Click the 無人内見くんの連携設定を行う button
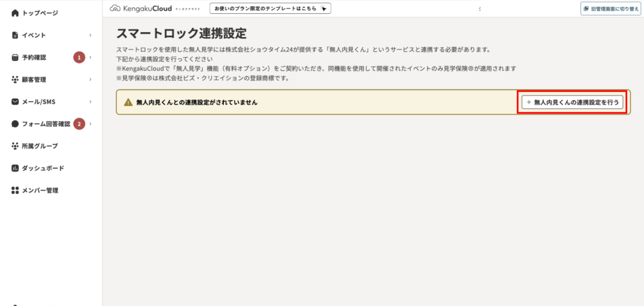Screen dimensions: 644x306 pyautogui.click(x=572, y=102)
